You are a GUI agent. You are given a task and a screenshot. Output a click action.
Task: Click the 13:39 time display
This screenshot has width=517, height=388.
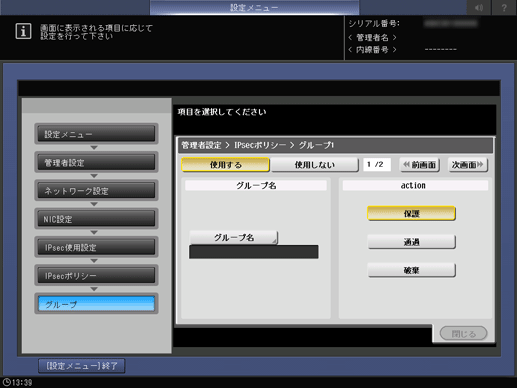tap(22, 382)
